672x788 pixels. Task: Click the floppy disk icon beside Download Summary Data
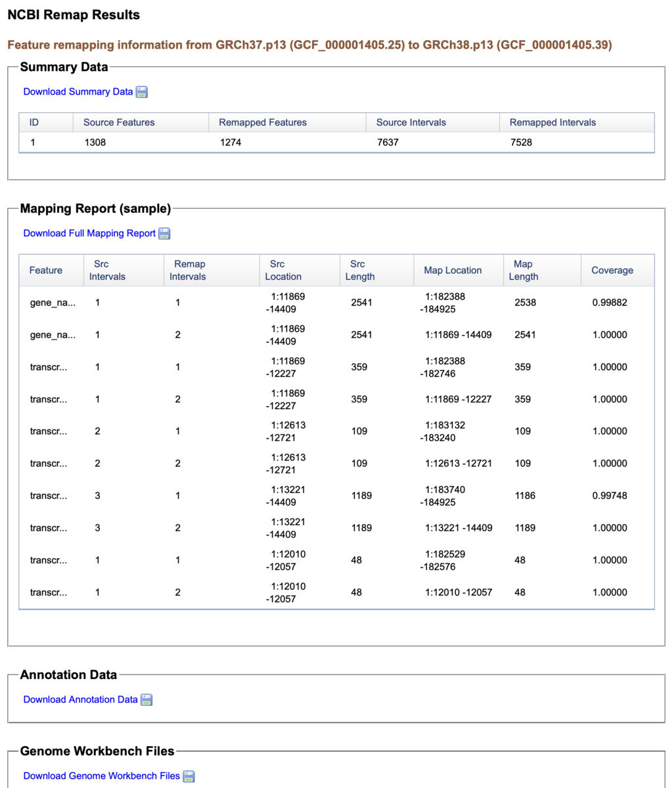[141, 92]
